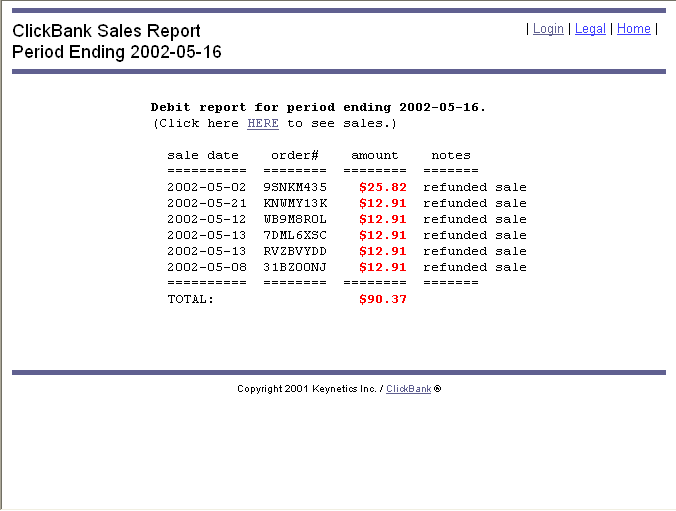
Task: Click order number RVZBVYDD
Action: coord(295,251)
